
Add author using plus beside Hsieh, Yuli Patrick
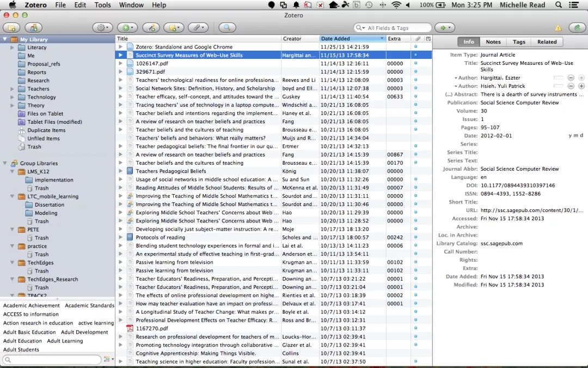pyautogui.click(x=581, y=86)
